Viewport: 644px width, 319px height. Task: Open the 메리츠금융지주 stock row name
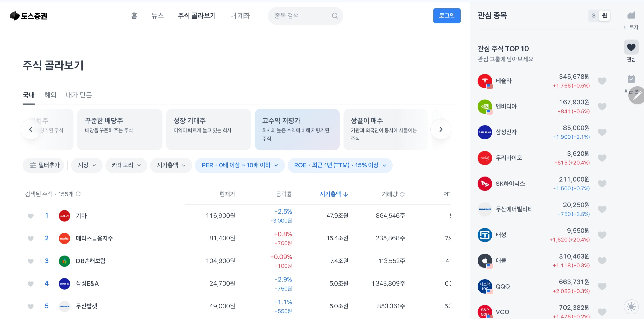pos(95,238)
